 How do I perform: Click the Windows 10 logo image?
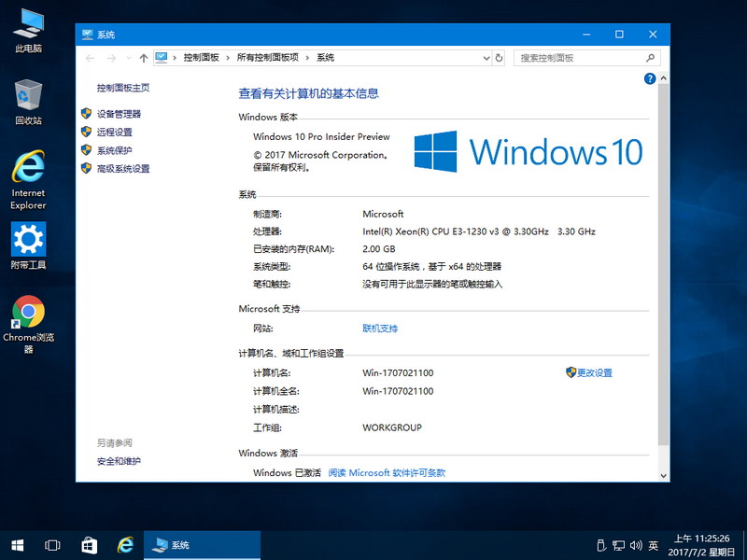(x=529, y=151)
